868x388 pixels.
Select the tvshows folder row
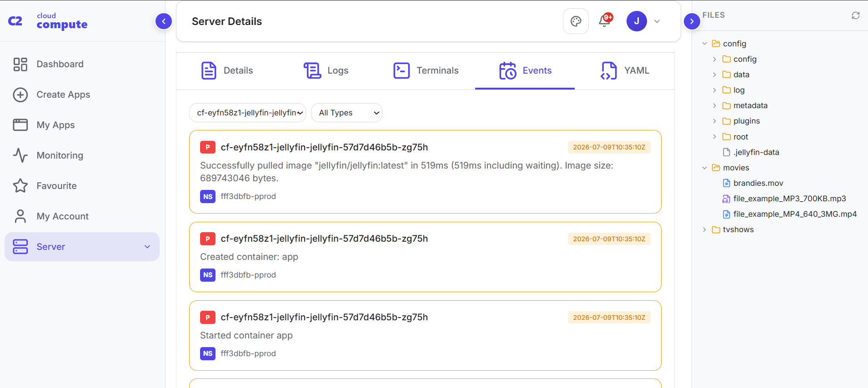pos(780,229)
